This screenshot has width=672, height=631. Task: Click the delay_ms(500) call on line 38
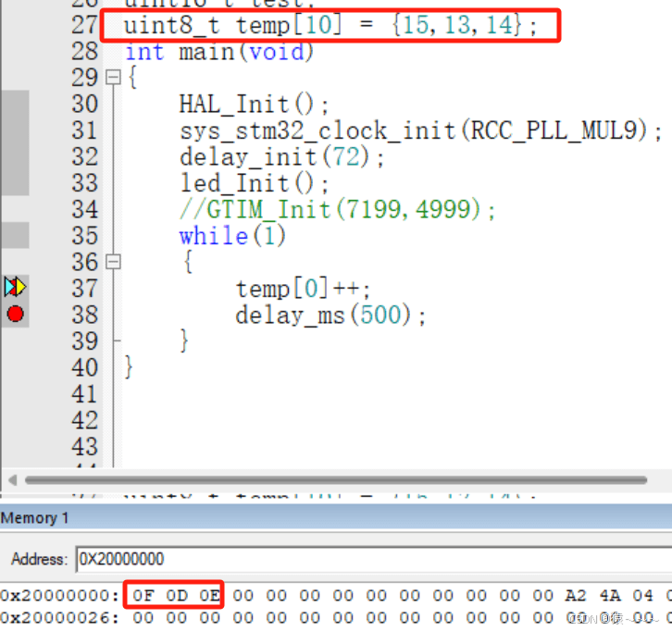[330, 315]
